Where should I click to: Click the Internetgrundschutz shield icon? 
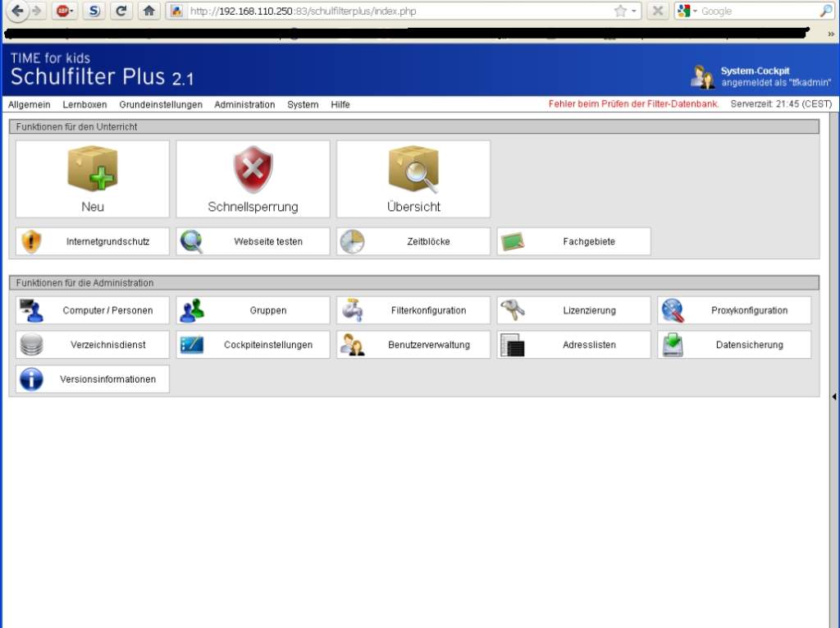[31, 241]
